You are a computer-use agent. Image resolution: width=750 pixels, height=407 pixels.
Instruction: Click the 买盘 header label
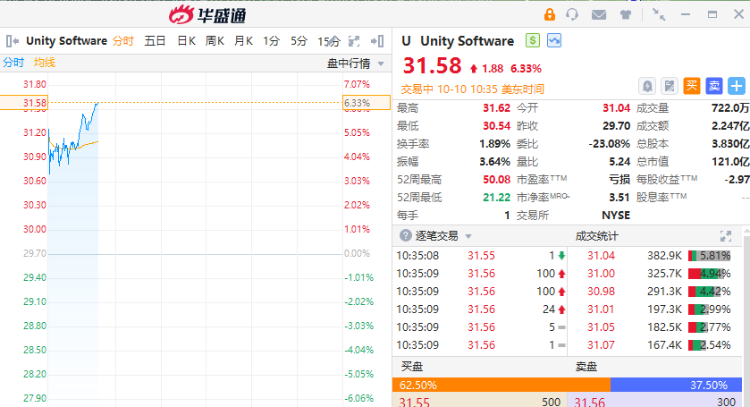pyautogui.click(x=412, y=367)
